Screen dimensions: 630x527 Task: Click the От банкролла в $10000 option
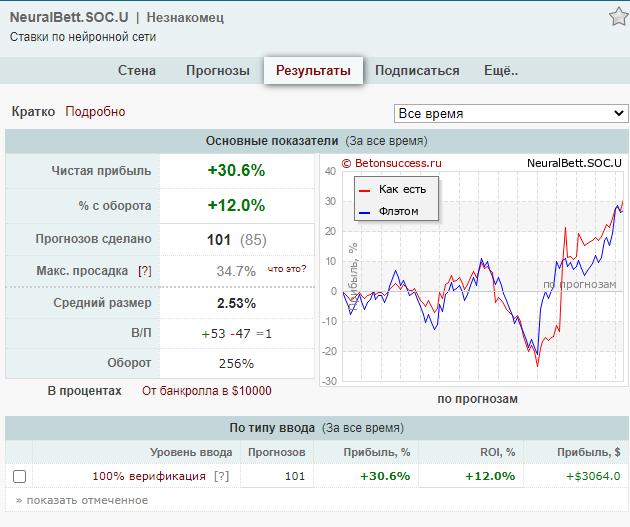(x=206, y=391)
